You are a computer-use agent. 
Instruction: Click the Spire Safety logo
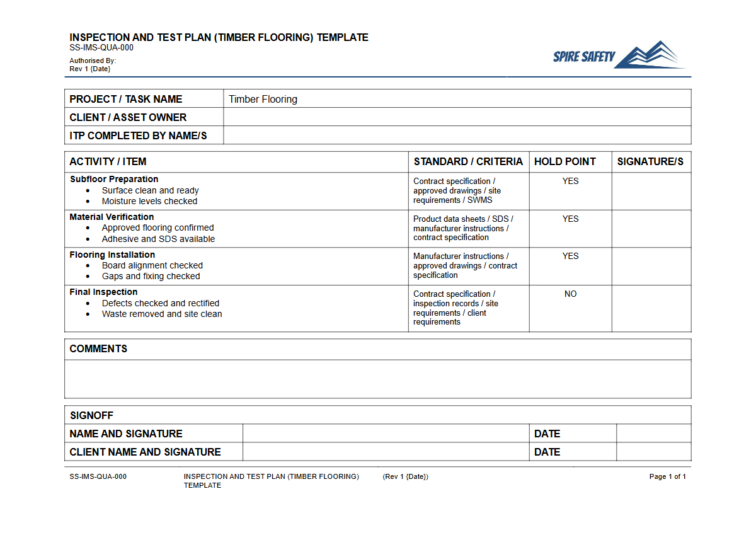tap(619, 55)
